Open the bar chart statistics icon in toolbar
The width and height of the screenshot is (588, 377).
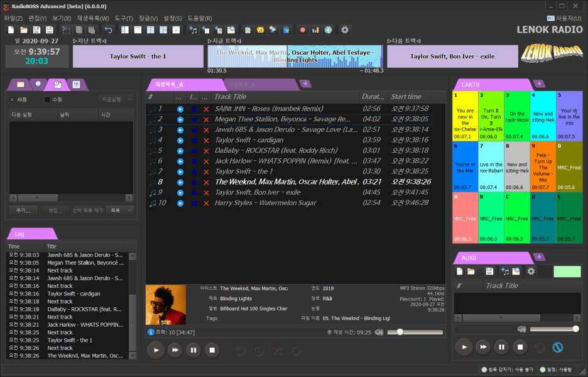pos(315,30)
